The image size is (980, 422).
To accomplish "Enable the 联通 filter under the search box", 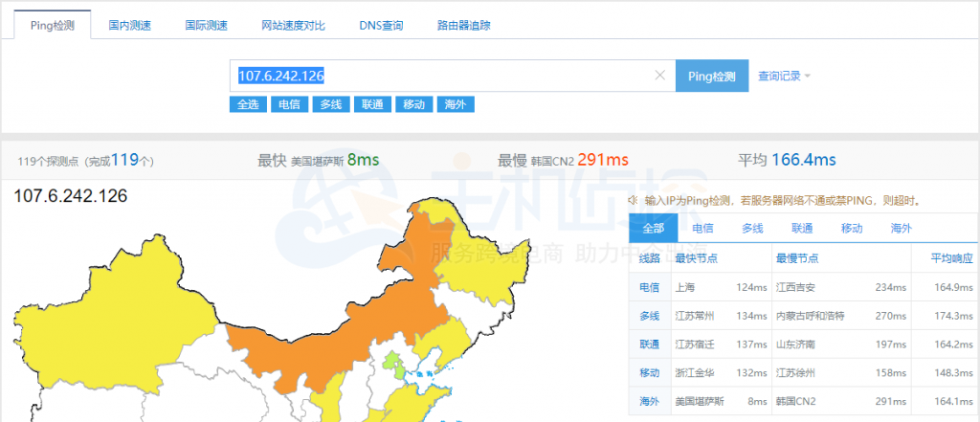I will pyautogui.click(x=371, y=104).
